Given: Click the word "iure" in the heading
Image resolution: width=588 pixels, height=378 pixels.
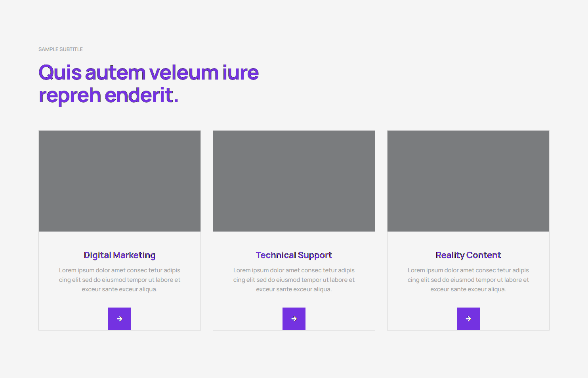Looking at the screenshot, I should (x=241, y=73).
